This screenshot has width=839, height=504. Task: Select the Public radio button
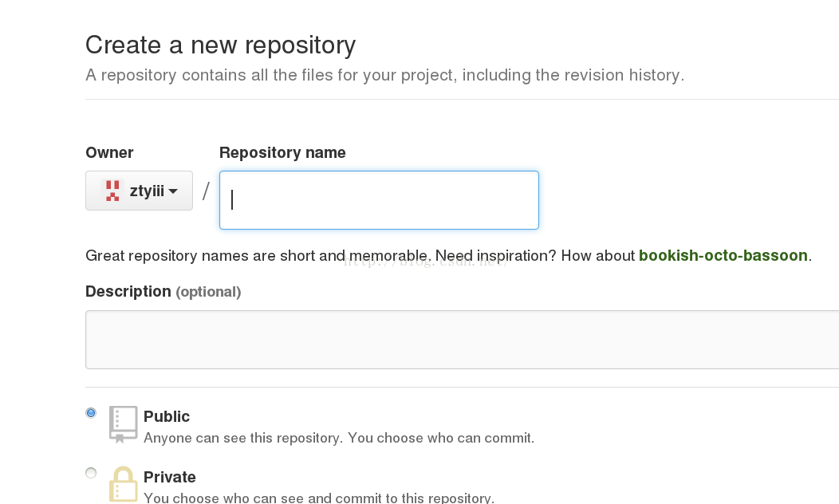(91, 413)
